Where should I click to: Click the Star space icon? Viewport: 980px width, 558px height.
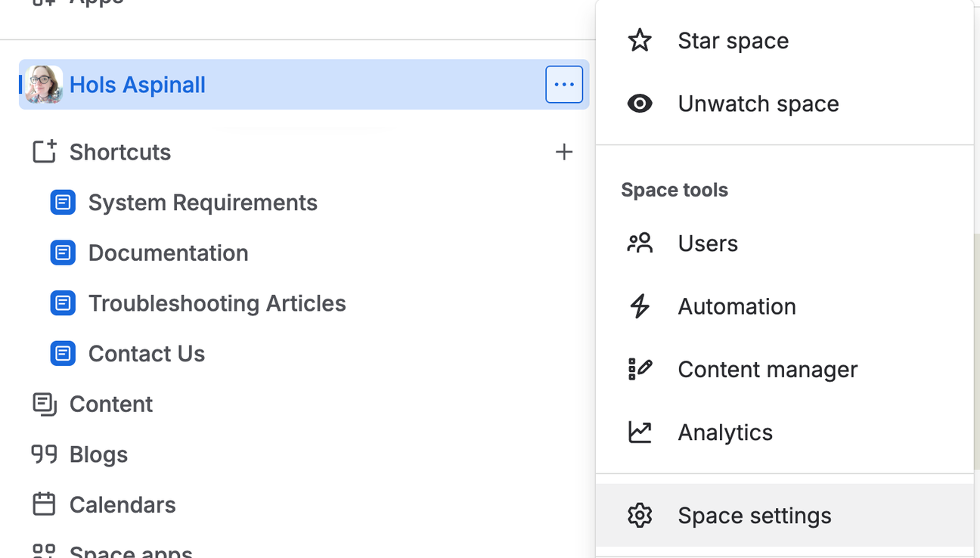pyautogui.click(x=640, y=40)
